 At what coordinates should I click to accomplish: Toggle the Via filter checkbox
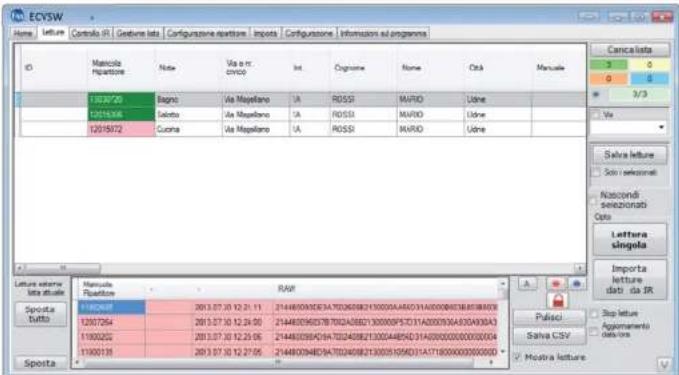click(596, 115)
